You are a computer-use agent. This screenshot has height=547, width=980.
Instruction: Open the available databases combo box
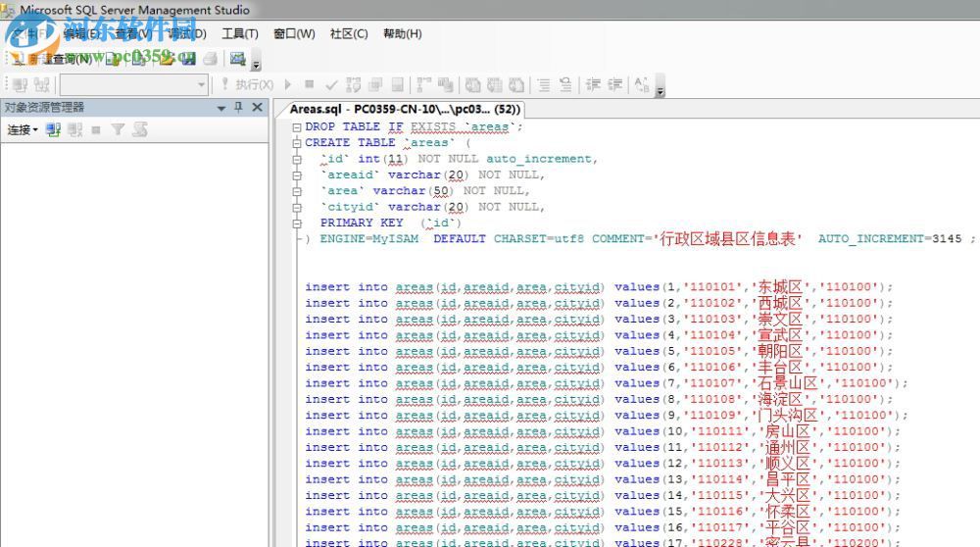[x=133, y=84]
